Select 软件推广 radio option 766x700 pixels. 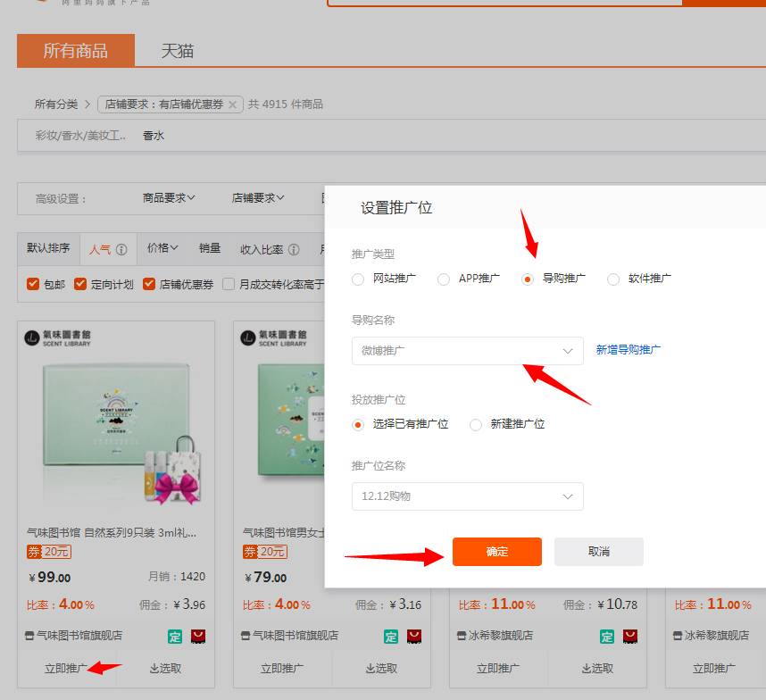point(613,279)
